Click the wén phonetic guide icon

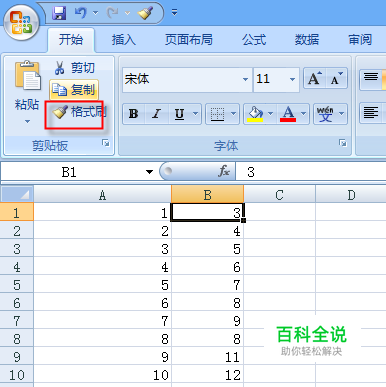click(325, 114)
